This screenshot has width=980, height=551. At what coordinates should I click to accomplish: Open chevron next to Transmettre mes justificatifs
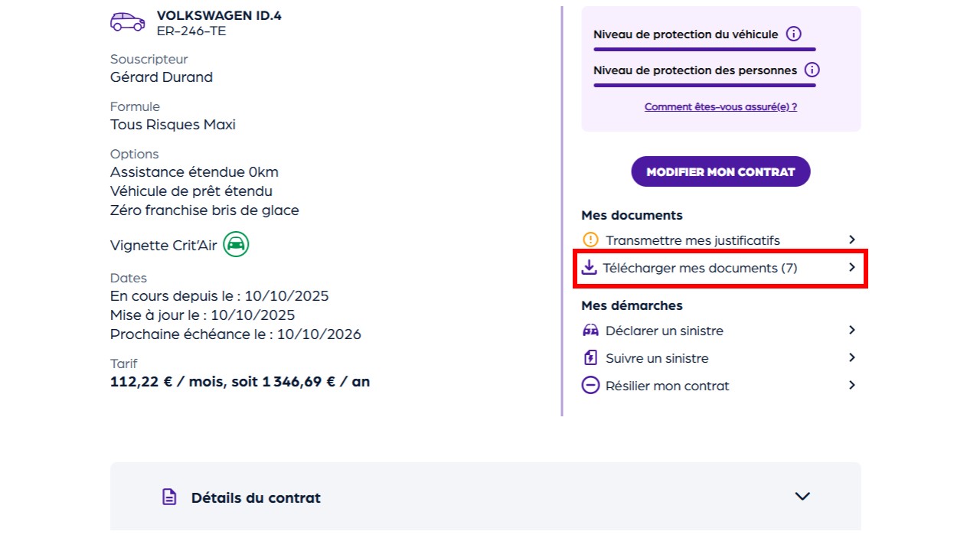pos(852,240)
